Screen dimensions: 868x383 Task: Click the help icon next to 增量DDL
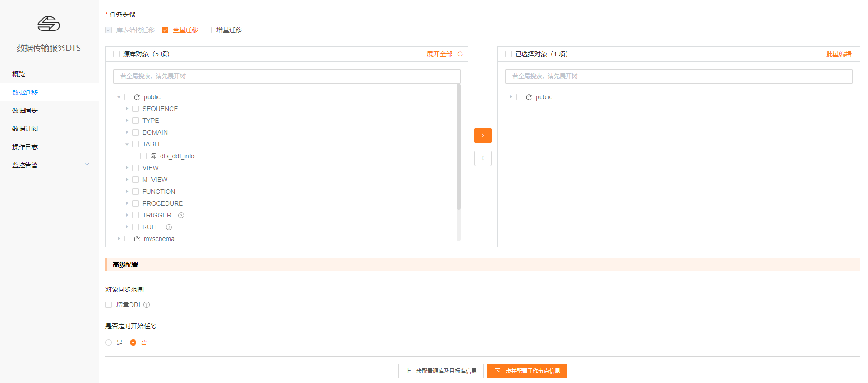[x=146, y=305]
